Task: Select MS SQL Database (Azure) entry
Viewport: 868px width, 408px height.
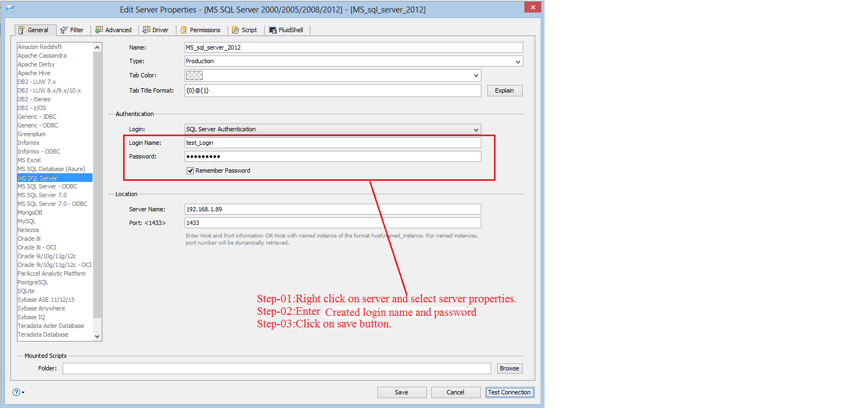Action: 51,169
